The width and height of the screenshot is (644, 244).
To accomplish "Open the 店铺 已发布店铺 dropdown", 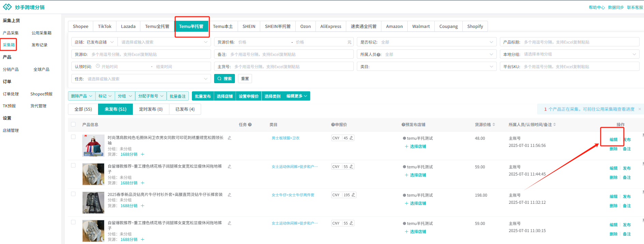I will click(95, 42).
